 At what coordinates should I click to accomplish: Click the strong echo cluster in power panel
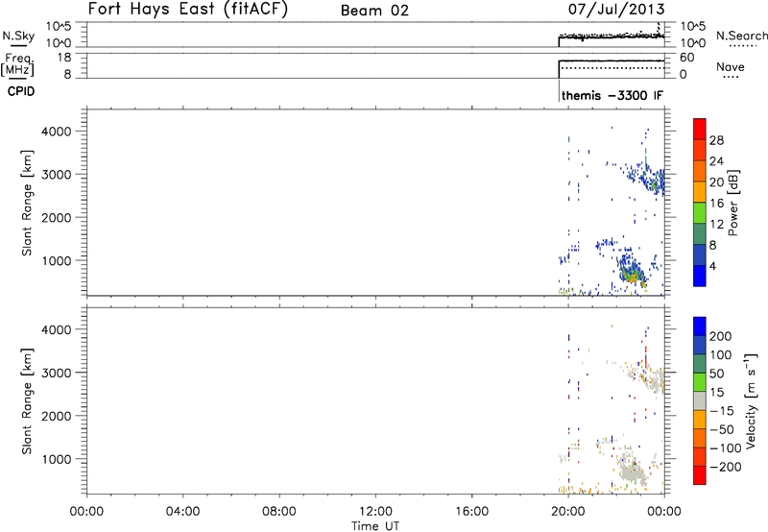click(x=632, y=271)
